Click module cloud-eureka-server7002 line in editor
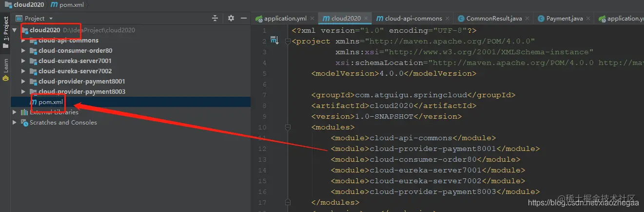This screenshot has height=212, width=644. [x=428, y=181]
